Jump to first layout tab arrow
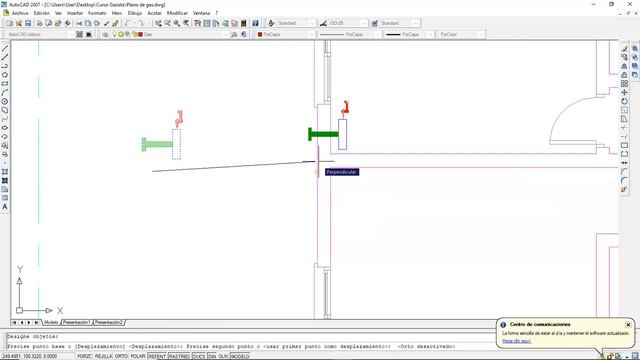 click(14, 322)
